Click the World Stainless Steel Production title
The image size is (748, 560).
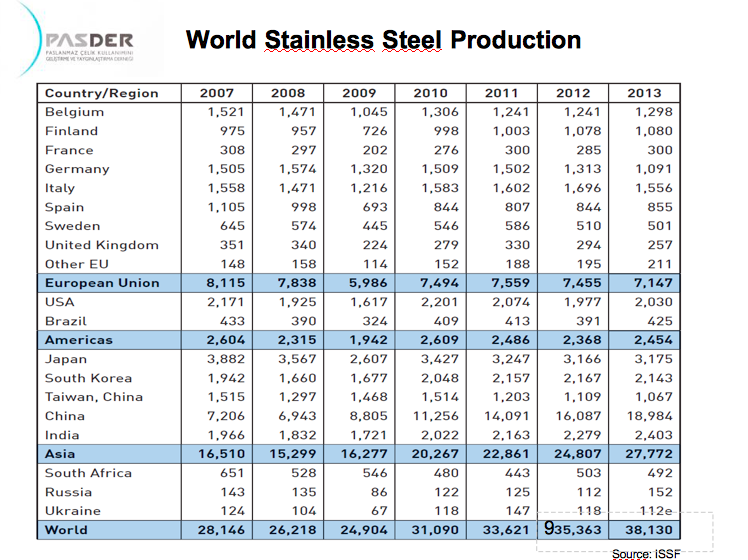(x=383, y=41)
